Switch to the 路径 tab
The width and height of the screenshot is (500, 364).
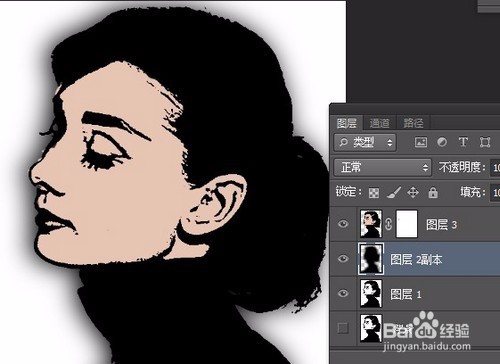[x=413, y=123]
